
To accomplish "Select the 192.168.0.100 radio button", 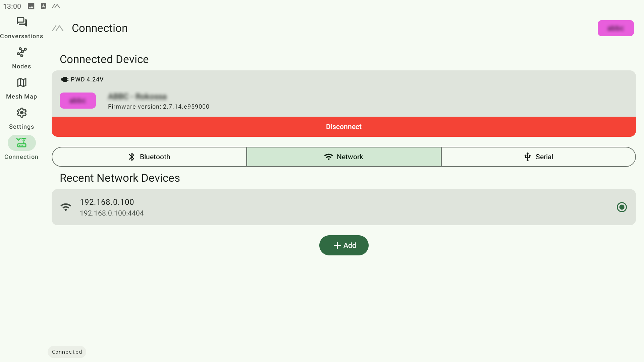I will tap(622, 207).
